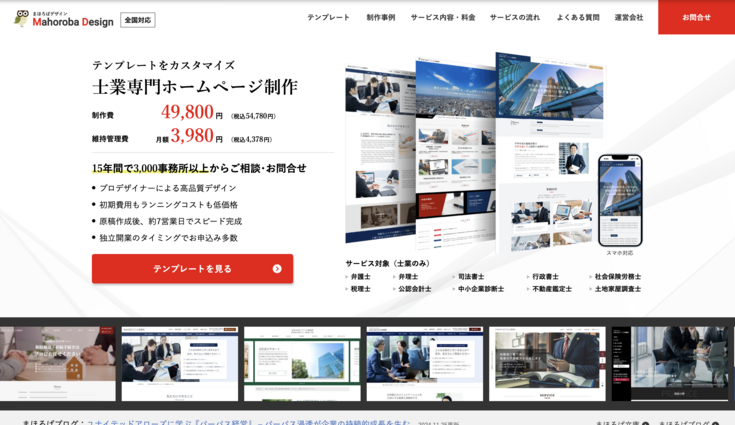Open the 弁護士 service link

point(360,277)
